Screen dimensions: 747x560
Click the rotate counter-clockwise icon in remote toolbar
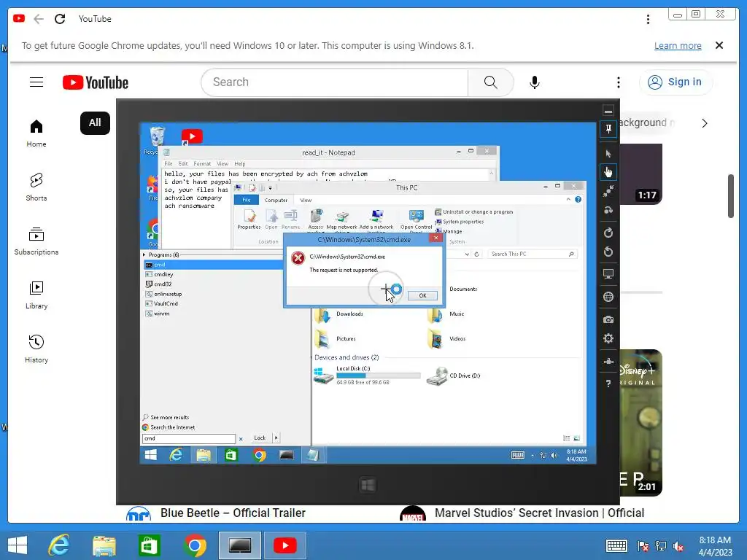[x=608, y=252]
